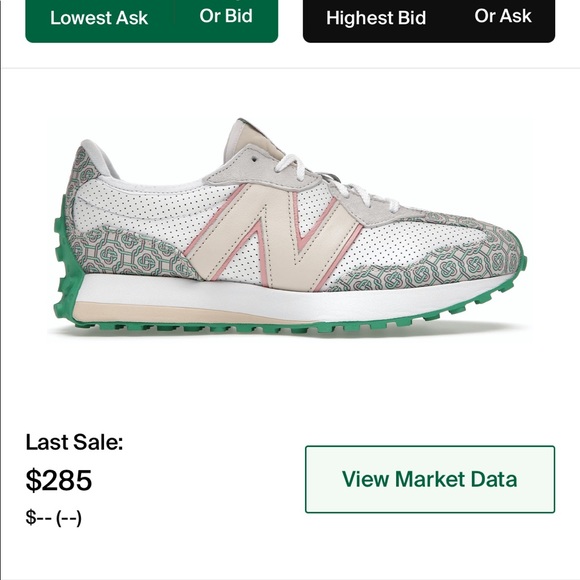
Task: Click the black Highest Bid sell button
Action: 376,18
